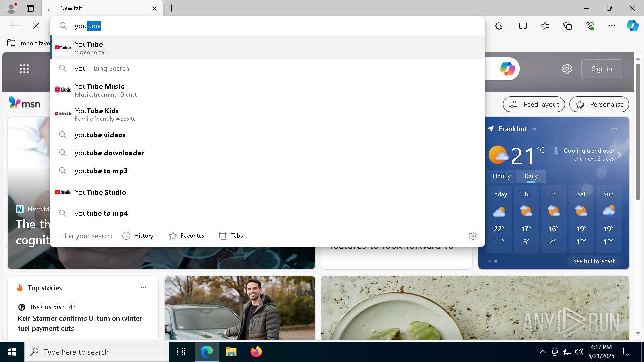Switch to Daily forecast tab

(x=531, y=176)
